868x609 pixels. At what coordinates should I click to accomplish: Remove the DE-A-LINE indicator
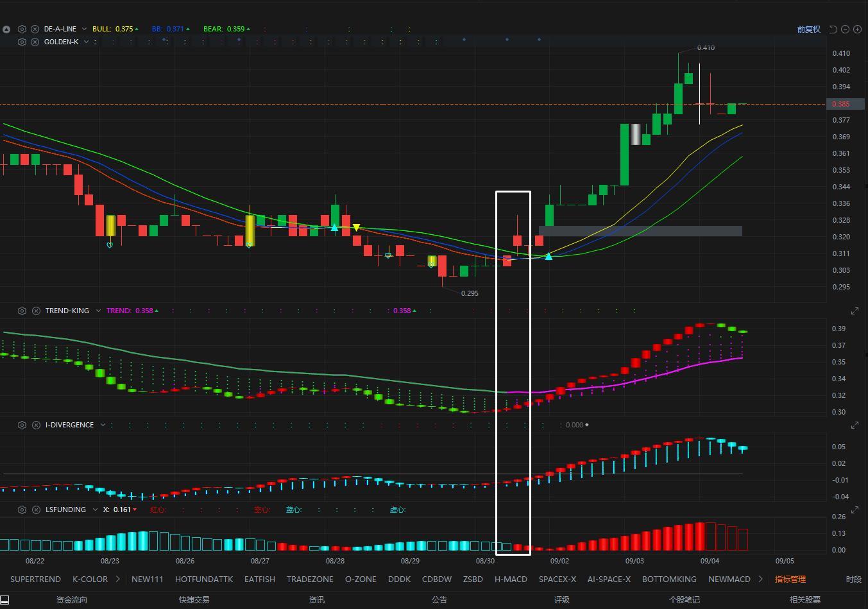[35, 29]
